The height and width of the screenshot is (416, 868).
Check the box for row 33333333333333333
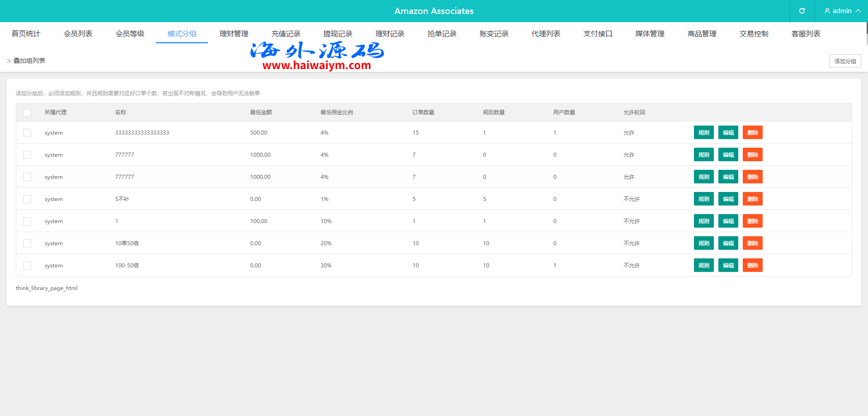click(x=27, y=133)
